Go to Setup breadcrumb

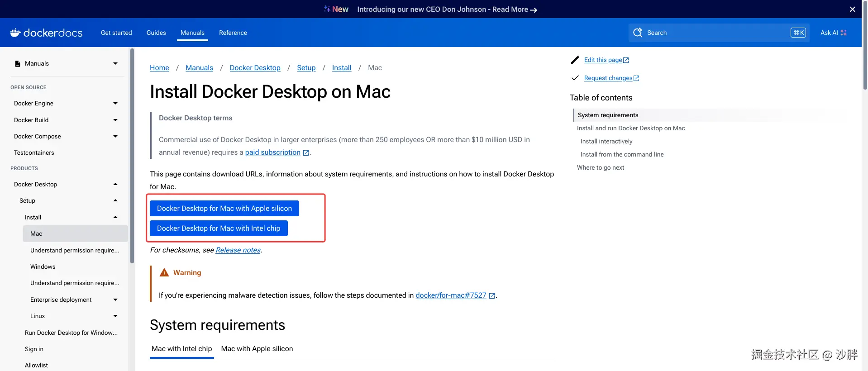pyautogui.click(x=306, y=68)
